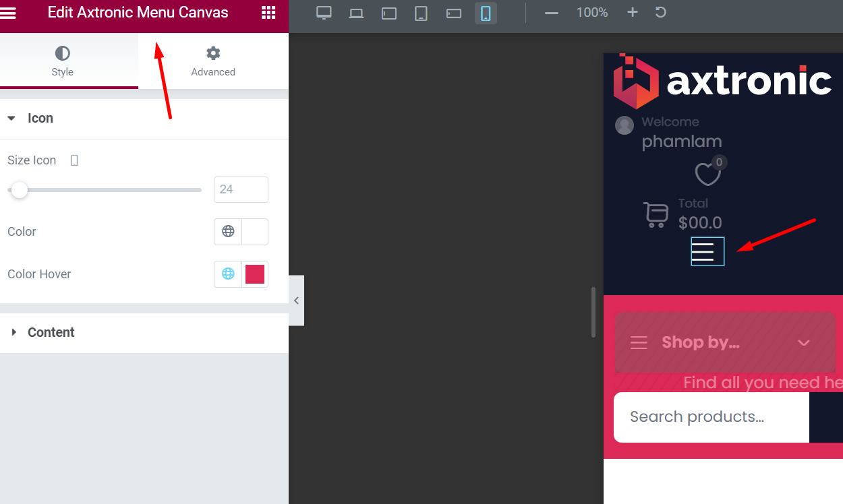Click the chevron on the Shop by… button

803,342
